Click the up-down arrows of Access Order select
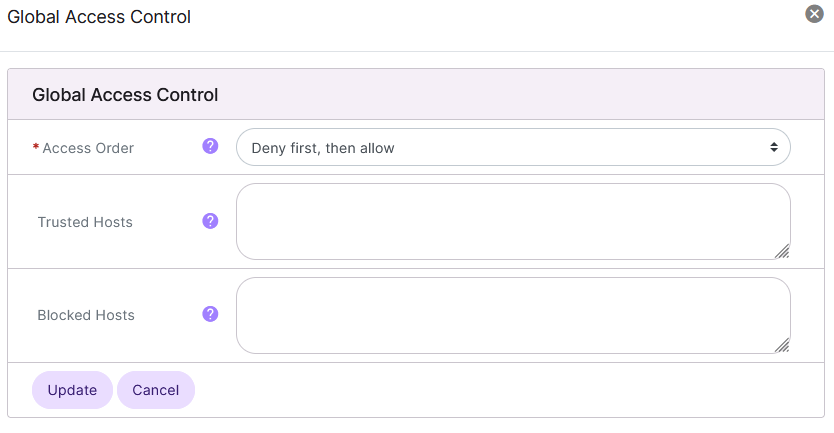834x433 pixels. [774, 147]
